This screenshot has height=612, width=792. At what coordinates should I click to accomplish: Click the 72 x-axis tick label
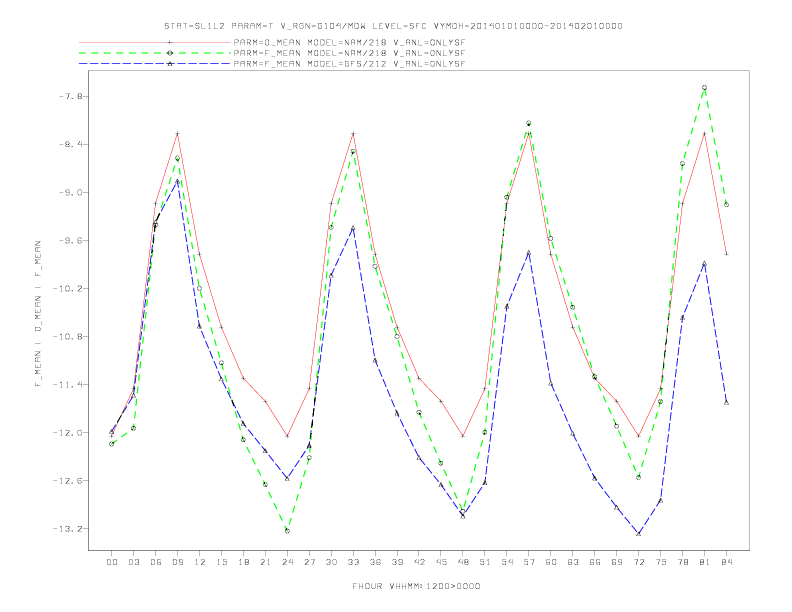tap(638, 562)
